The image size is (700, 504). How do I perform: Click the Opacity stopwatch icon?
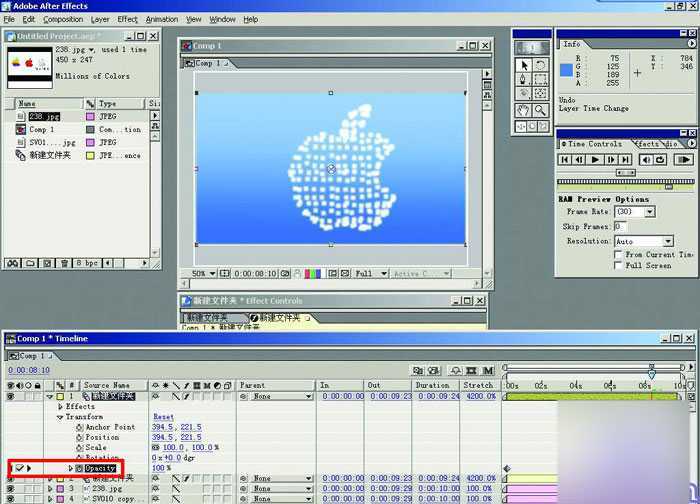pyautogui.click(x=79, y=468)
